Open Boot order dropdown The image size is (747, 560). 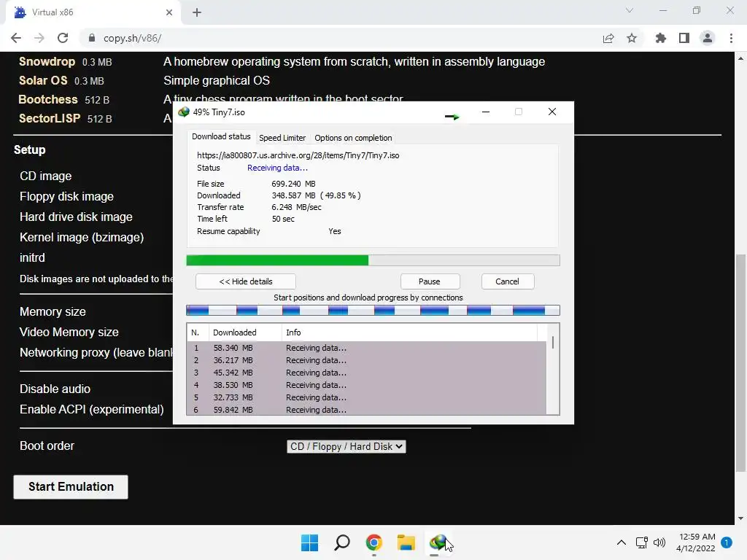click(x=347, y=447)
